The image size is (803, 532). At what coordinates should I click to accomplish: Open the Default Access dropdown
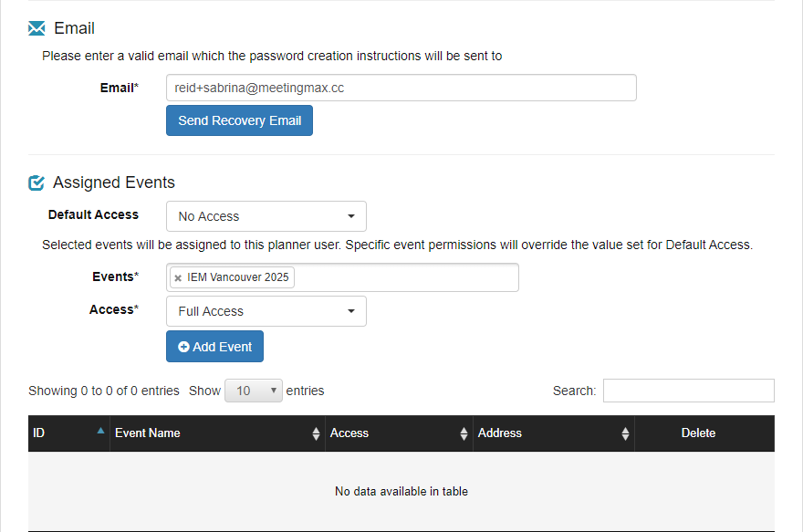pyautogui.click(x=266, y=216)
